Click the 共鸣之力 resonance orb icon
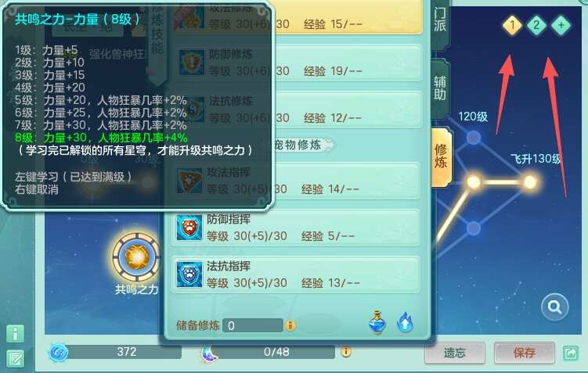The height and width of the screenshot is (373, 588). coord(137,257)
